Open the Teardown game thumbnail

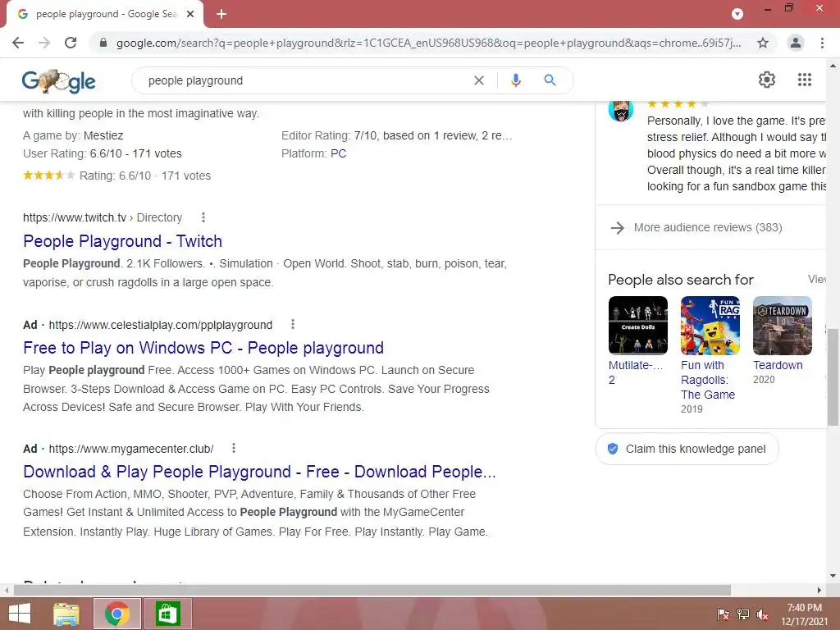tap(782, 326)
